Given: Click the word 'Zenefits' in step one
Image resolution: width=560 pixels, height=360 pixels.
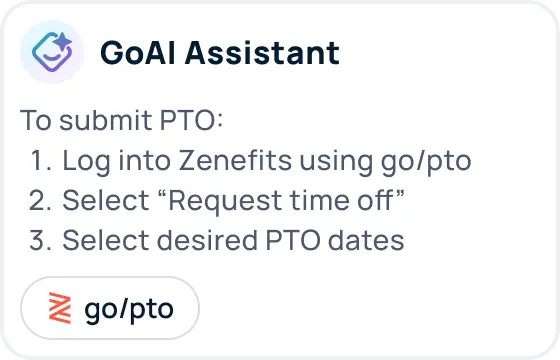Looking at the screenshot, I should [x=235, y=160].
